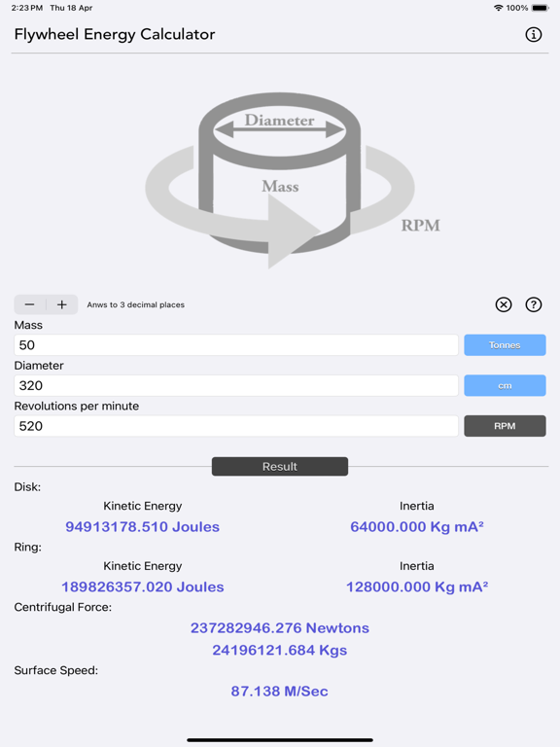The image size is (560, 747).
Task: Select disk kinetic energy 94913178.510 Joules
Action: coord(142,527)
